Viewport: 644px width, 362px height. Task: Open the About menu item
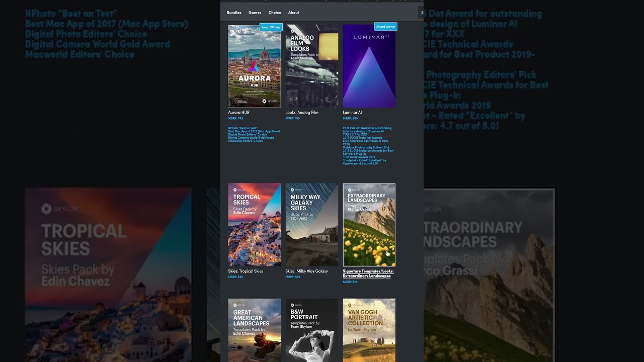(x=294, y=13)
